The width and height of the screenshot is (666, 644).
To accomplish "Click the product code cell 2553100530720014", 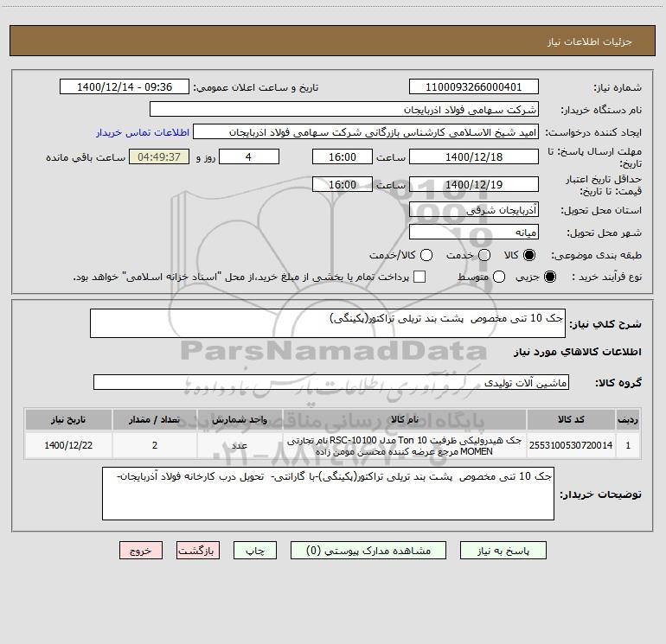I will coord(571,445).
